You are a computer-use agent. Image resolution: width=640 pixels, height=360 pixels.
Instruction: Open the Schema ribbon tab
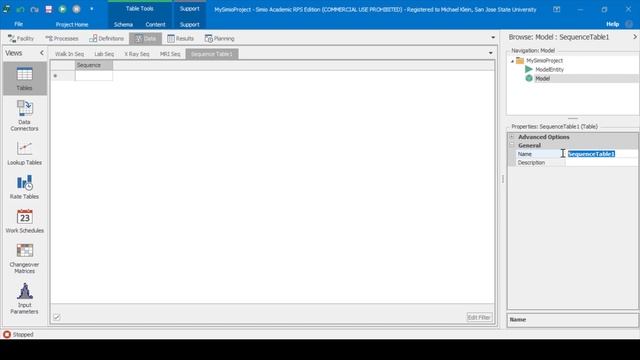coord(123,24)
